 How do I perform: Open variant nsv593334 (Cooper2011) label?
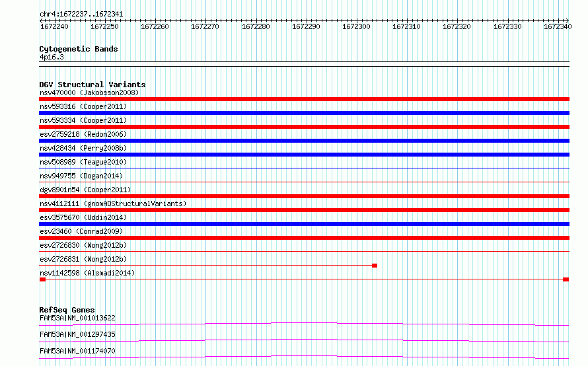(x=83, y=120)
